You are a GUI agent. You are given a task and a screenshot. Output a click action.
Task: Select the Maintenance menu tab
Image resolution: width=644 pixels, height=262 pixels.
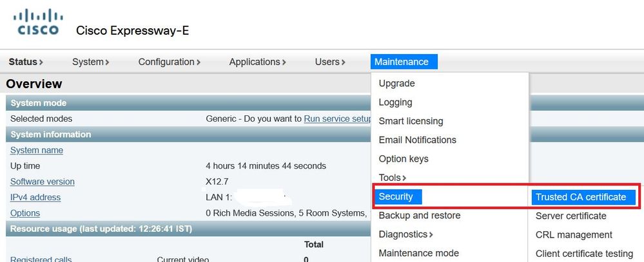pos(404,62)
